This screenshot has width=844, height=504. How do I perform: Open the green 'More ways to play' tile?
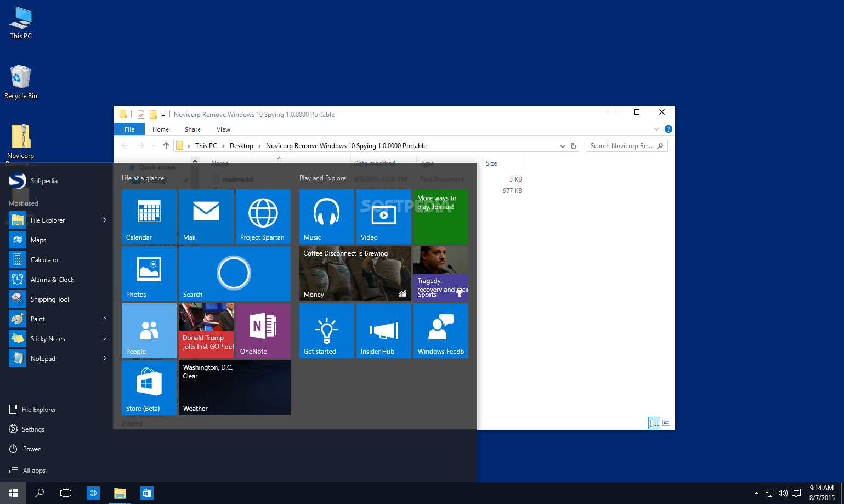click(x=441, y=217)
